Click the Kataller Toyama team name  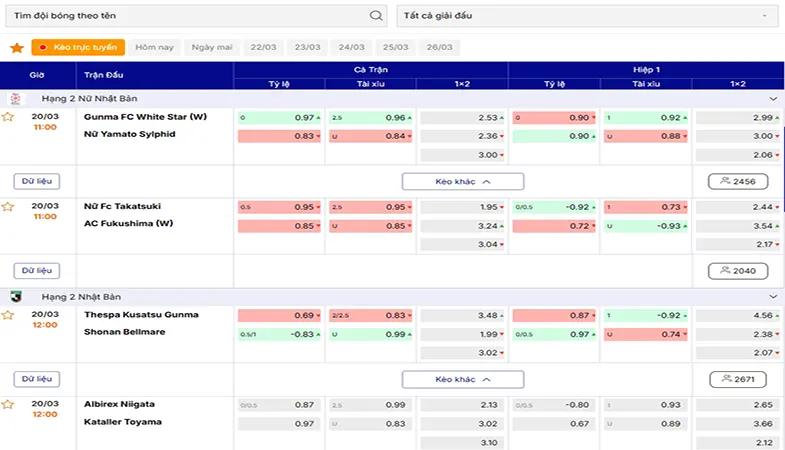click(123, 422)
